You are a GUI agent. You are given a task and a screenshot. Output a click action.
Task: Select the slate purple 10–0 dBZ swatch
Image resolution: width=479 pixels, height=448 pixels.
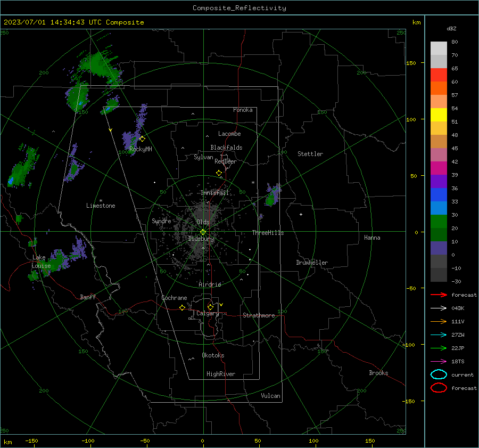coord(439,248)
